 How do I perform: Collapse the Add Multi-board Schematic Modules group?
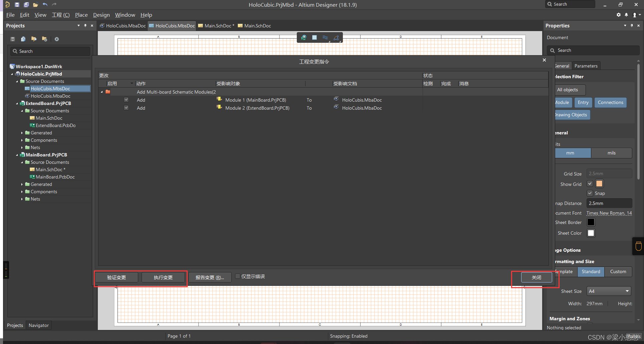click(102, 92)
